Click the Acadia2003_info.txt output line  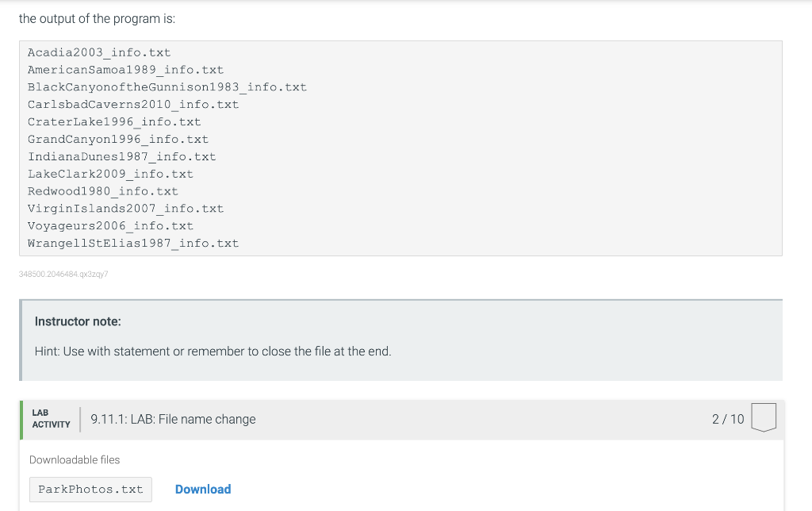99,53
